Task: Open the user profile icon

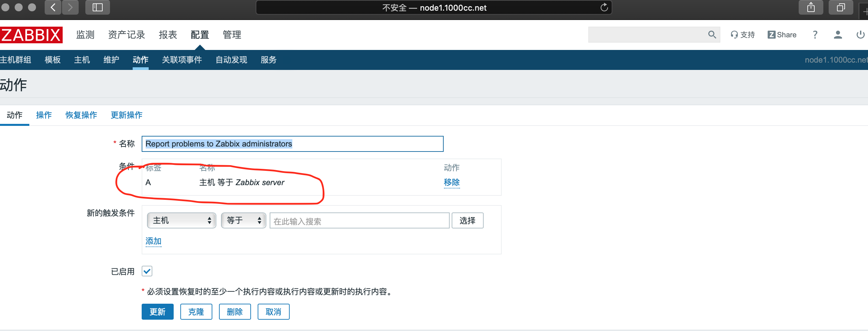Action: (x=838, y=35)
